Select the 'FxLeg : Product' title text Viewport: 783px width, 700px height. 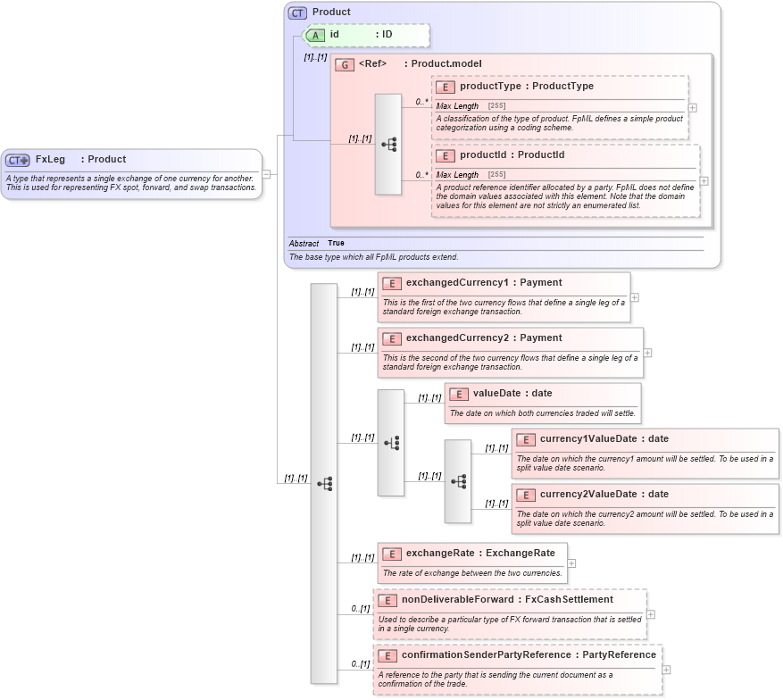click(x=80, y=159)
